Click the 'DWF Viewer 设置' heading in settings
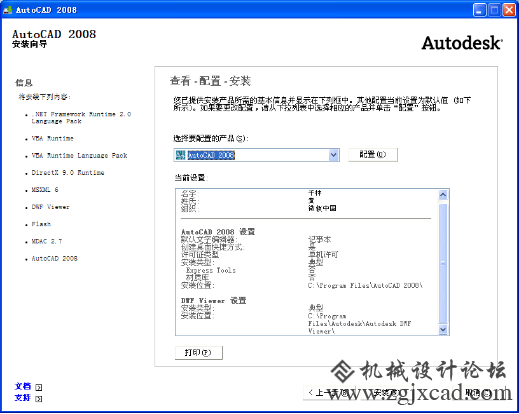519x414 pixels. click(214, 300)
